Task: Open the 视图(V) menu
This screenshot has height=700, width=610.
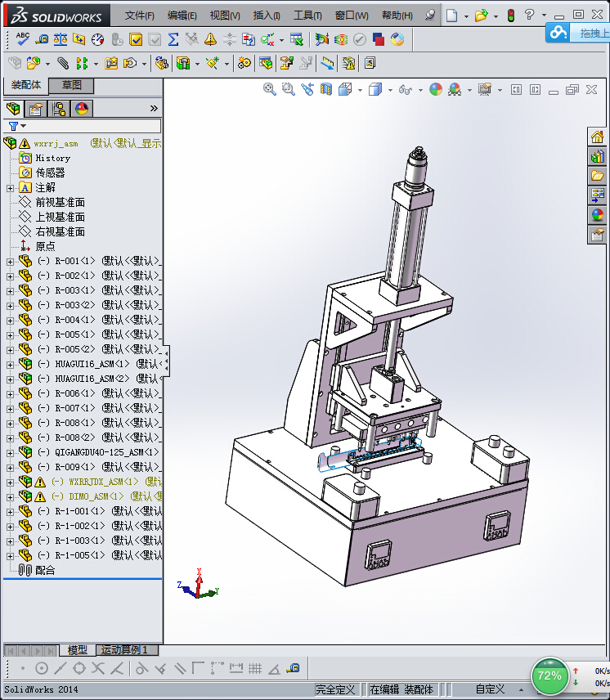Action: click(x=224, y=16)
